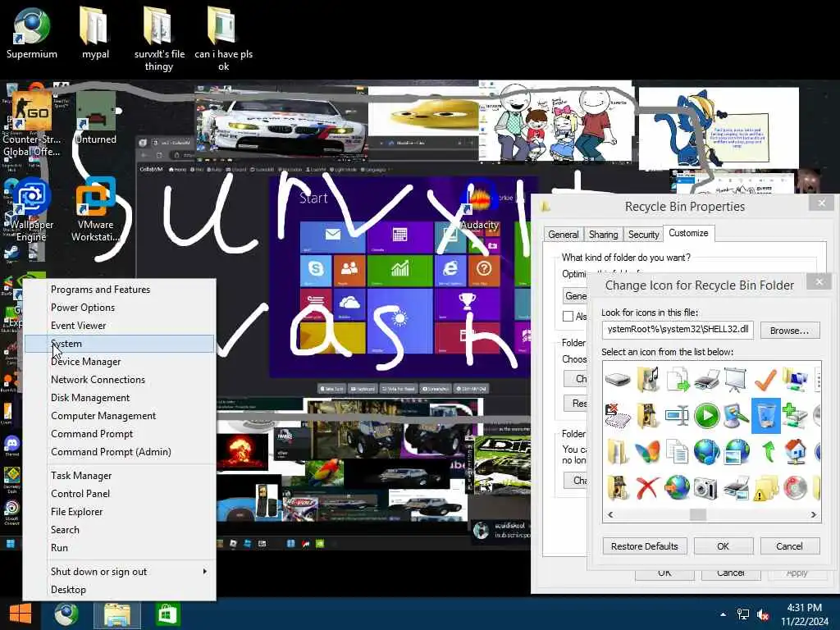Choose the orange checkmark icon
The image size is (840, 630).
pyautogui.click(x=765, y=379)
